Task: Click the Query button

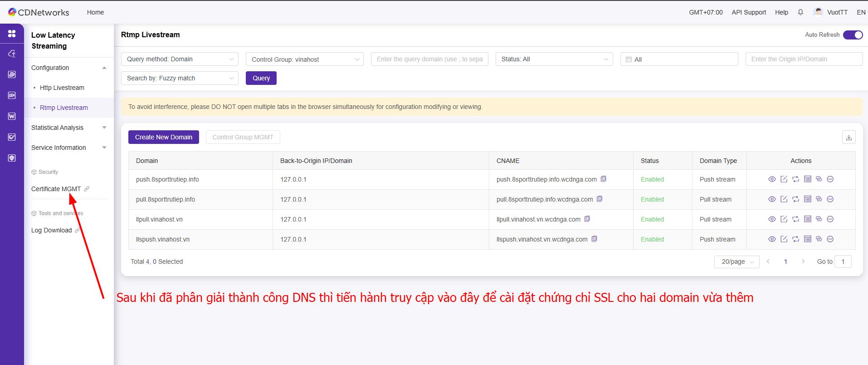Action: (x=261, y=78)
